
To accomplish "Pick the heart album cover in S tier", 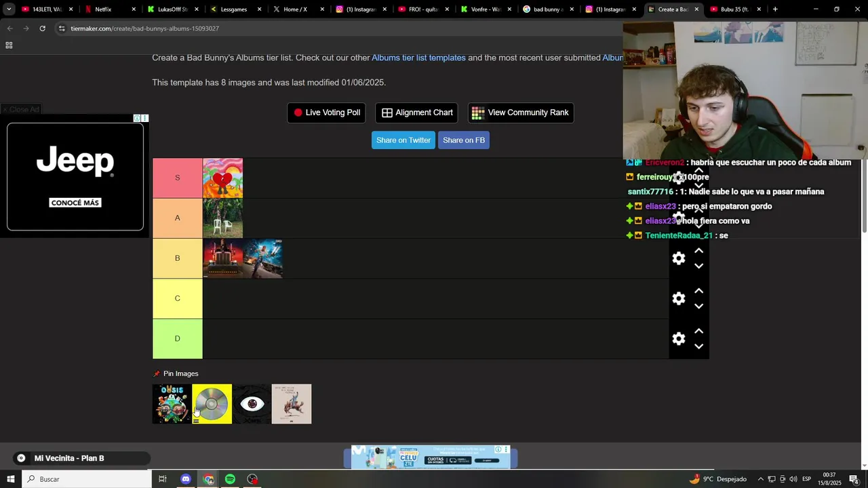I will [x=223, y=178].
